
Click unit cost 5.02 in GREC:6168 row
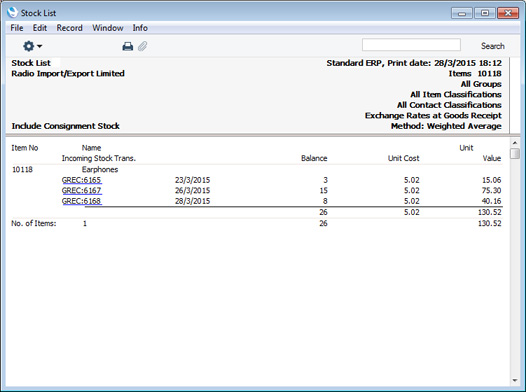[x=412, y=201]
